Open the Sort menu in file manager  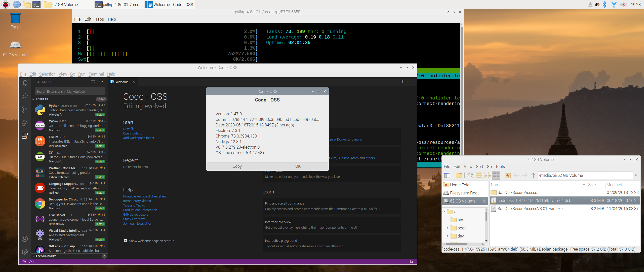pyautogui.click(x=479, y=166)
